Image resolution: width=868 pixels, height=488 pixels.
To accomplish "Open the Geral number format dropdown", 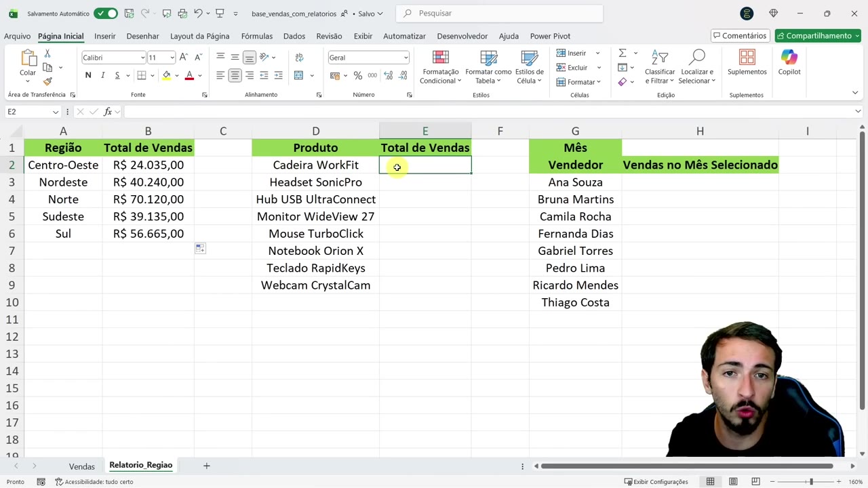I will point(406,58).
